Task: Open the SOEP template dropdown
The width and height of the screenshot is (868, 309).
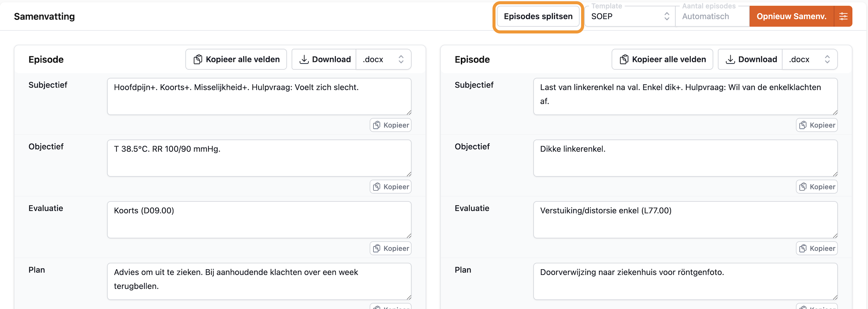Action: 630,16
